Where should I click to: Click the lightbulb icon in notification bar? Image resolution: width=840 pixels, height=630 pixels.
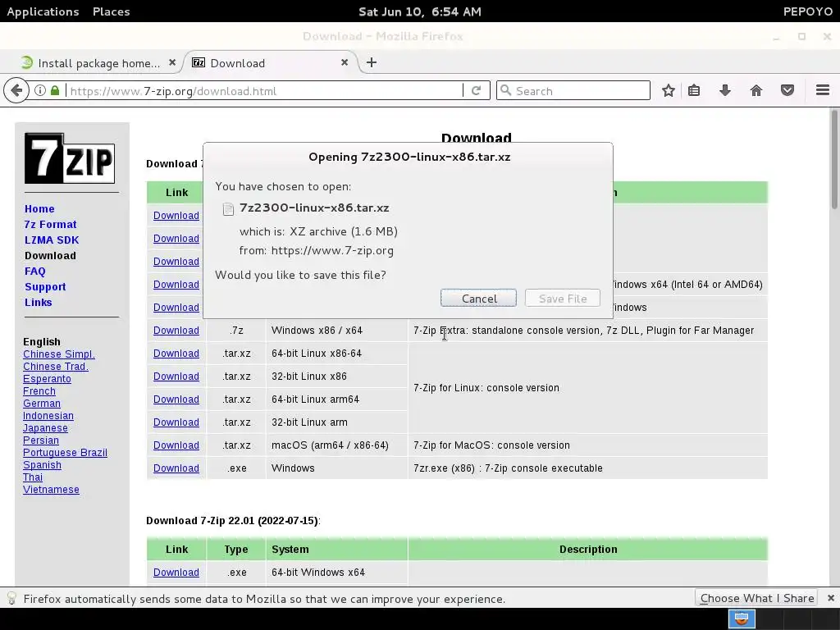point(11,598)
